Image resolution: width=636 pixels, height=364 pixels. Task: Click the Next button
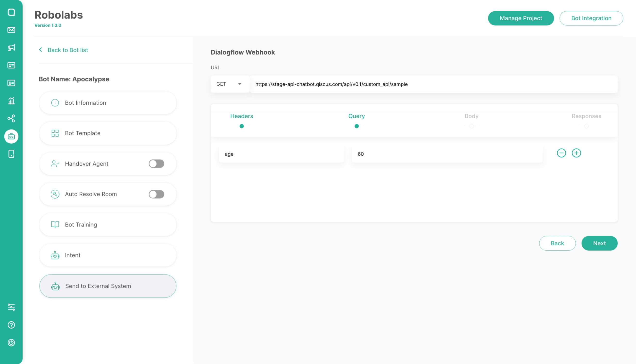[599, 243]
